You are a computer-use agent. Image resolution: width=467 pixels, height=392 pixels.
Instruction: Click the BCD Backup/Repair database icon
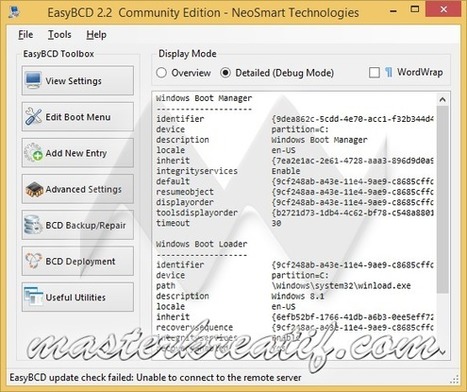point(33,225)
